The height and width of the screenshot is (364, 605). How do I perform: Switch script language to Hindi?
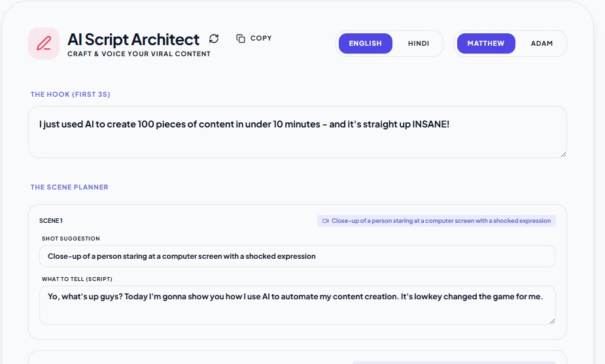(x=419, y=44)
